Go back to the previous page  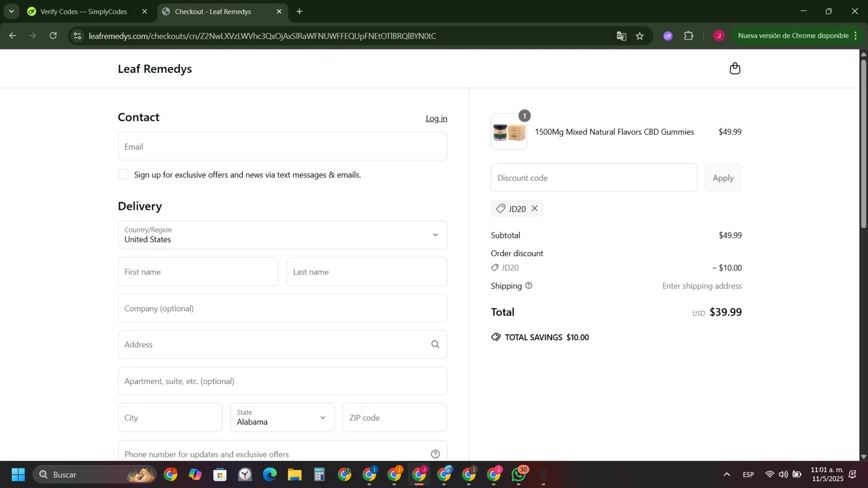point(12,36)
